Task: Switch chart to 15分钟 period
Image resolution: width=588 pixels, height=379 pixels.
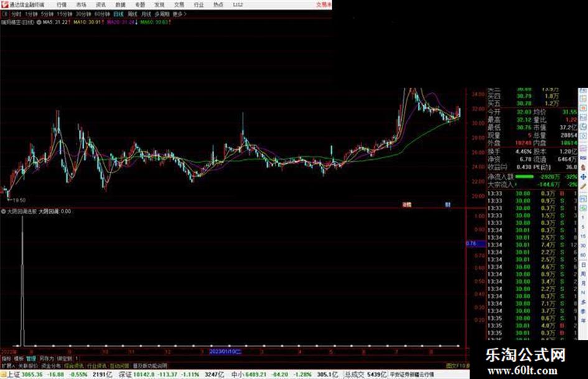Action: pos(64,14)
